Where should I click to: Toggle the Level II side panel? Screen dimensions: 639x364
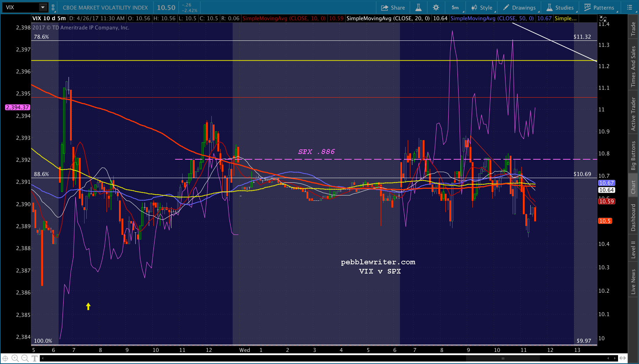633,249
